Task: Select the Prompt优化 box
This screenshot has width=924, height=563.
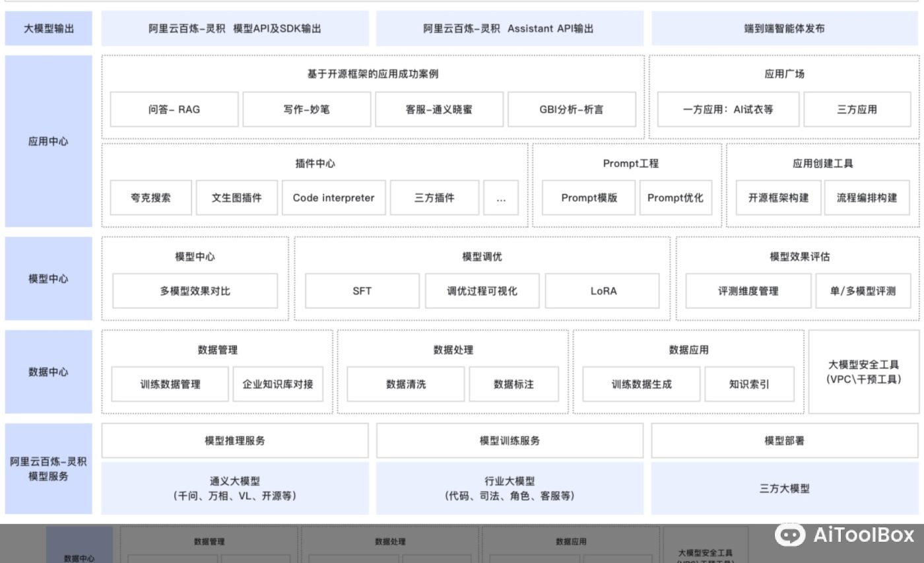Action: coord(676,197)
